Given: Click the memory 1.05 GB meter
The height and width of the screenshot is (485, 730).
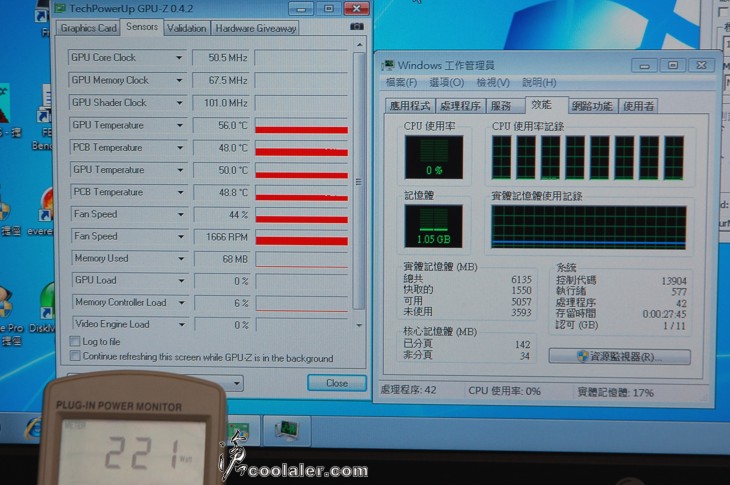Looking at the screenshot, I should [433, 226].
